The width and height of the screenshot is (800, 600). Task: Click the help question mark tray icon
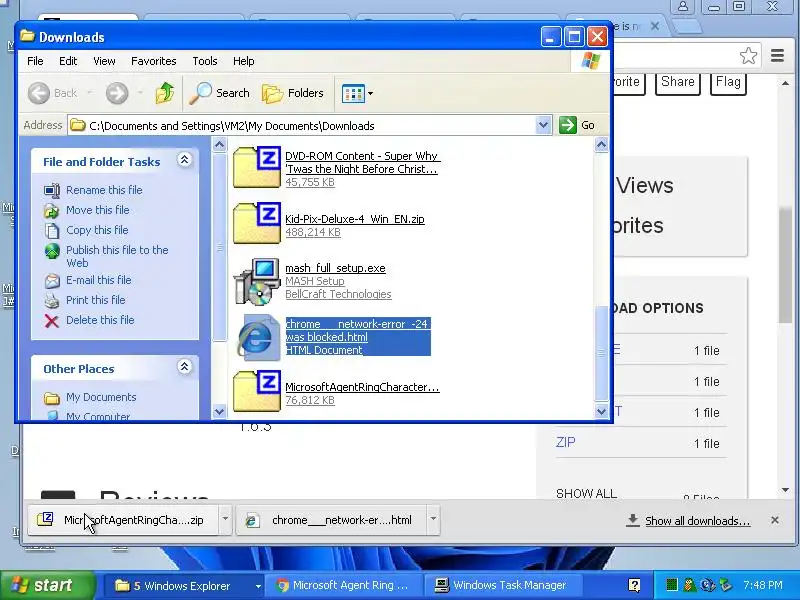(634, 585)
